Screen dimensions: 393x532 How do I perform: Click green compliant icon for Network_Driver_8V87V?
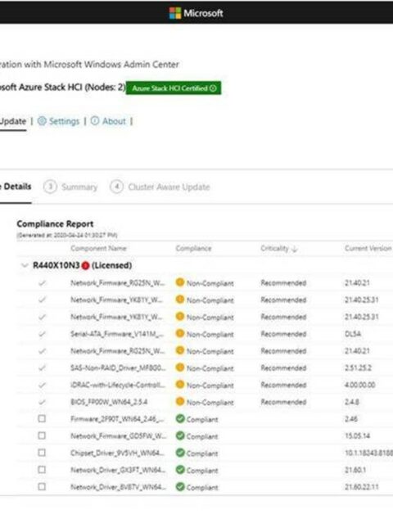180,487
